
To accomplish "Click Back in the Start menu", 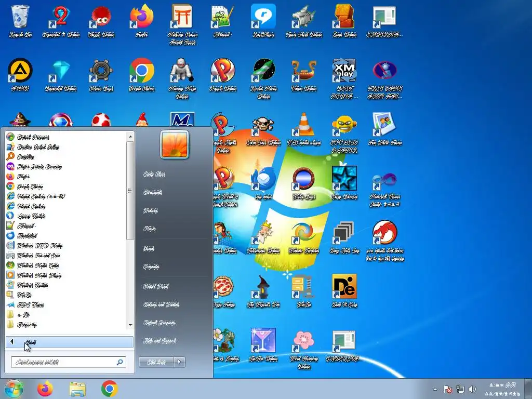I will [70, 342].
